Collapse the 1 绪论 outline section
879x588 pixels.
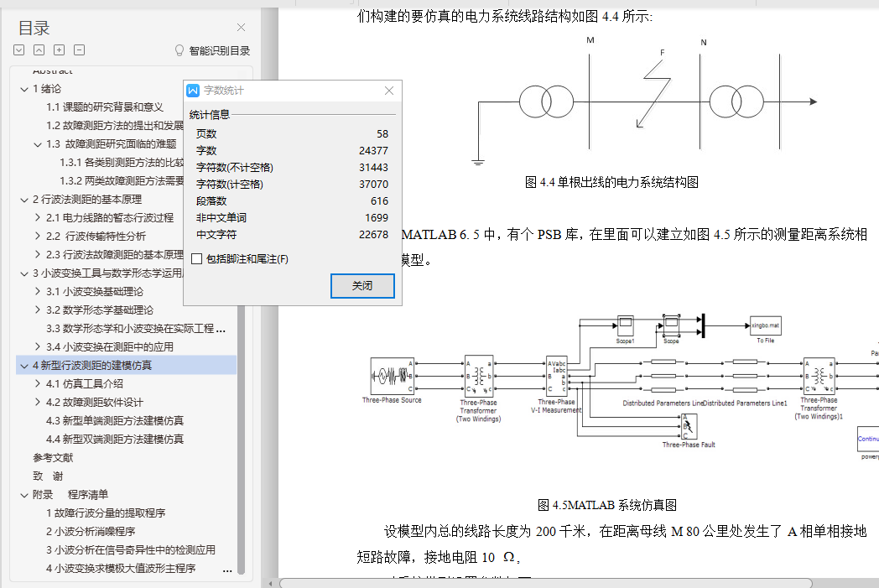24,89
